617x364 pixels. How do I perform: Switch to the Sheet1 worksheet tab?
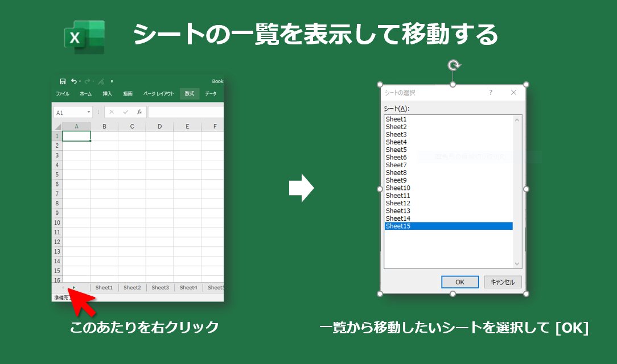coord(104,288)
